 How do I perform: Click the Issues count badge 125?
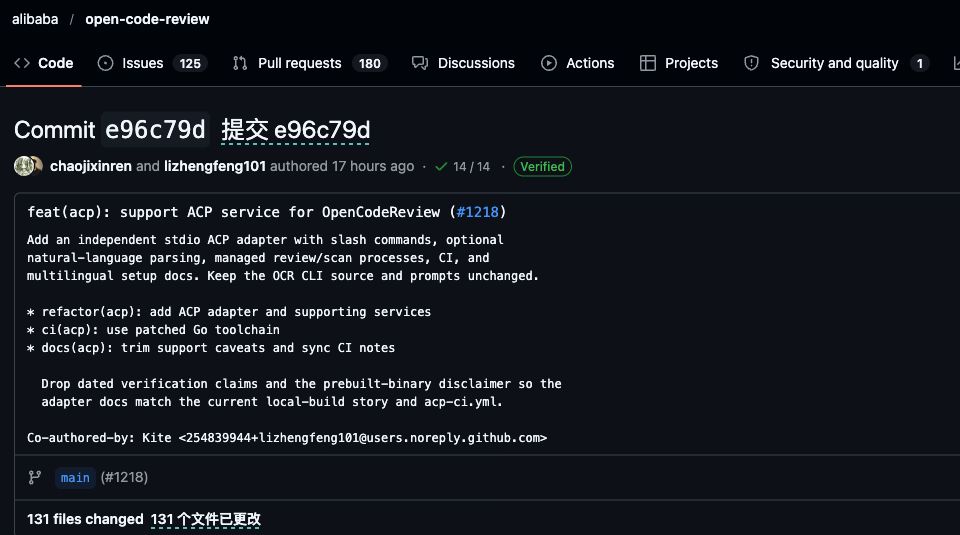190,63
